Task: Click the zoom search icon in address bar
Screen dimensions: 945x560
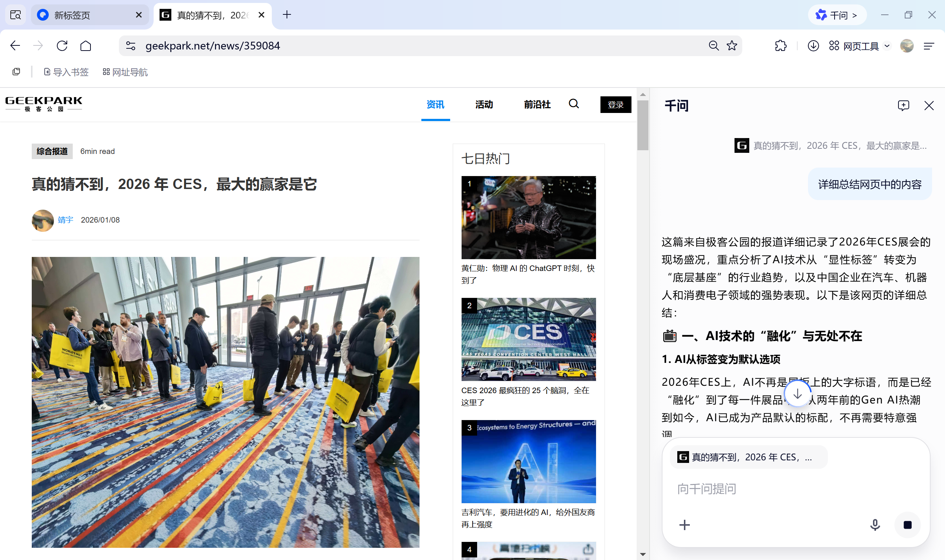Action: point(713,45)
